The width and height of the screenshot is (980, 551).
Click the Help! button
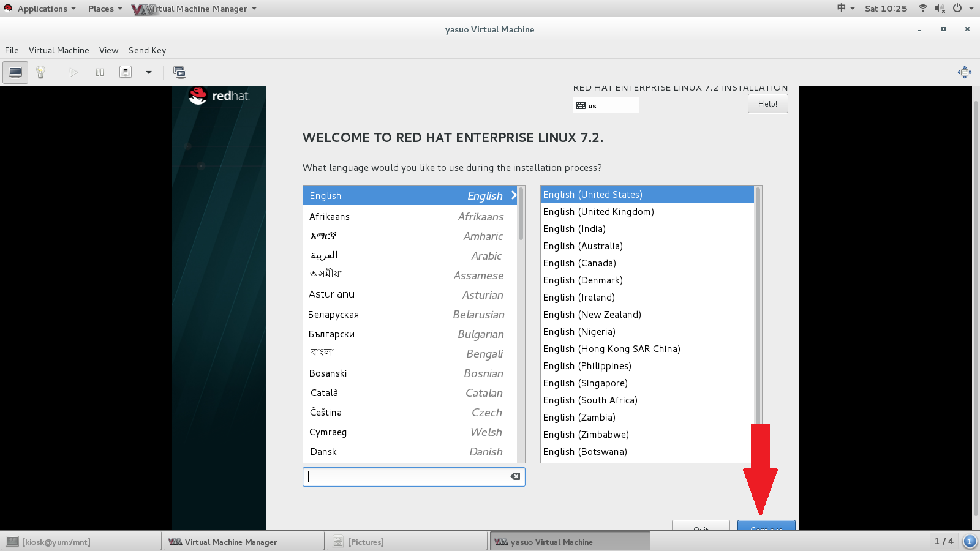click(767, 103)
